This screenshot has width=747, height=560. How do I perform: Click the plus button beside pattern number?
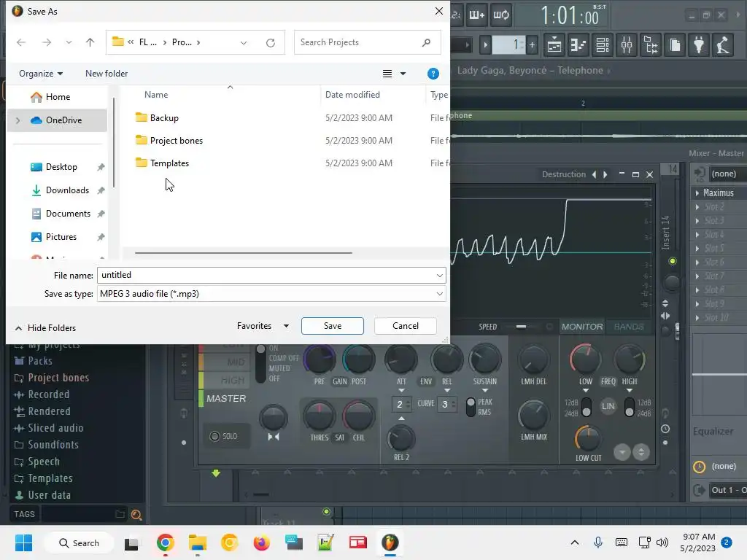point(532,45)
